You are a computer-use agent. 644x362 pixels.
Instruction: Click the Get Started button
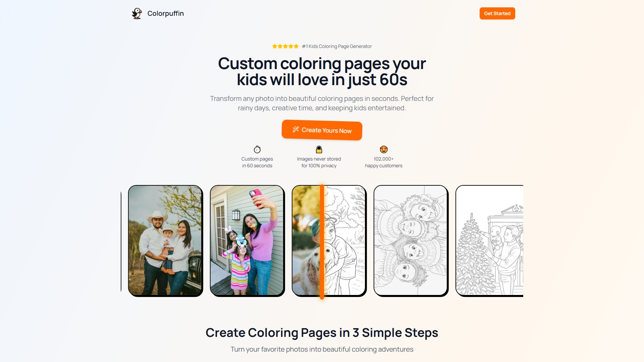497,13
